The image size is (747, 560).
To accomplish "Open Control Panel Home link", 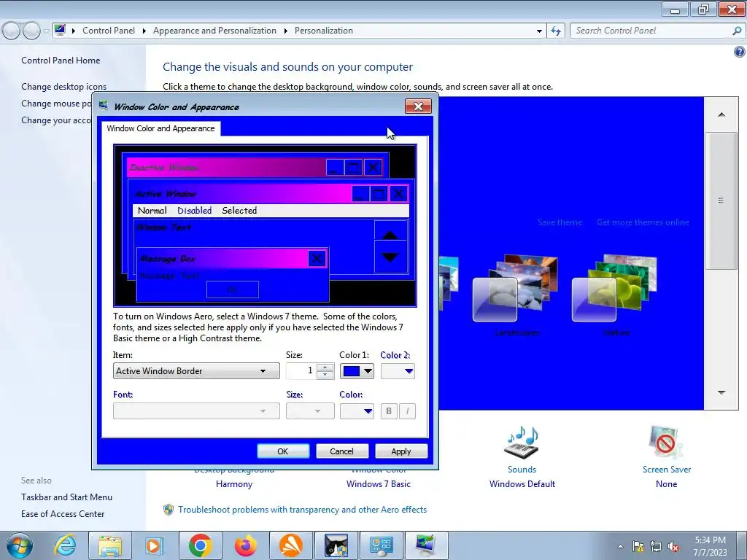I will [61, 61].
